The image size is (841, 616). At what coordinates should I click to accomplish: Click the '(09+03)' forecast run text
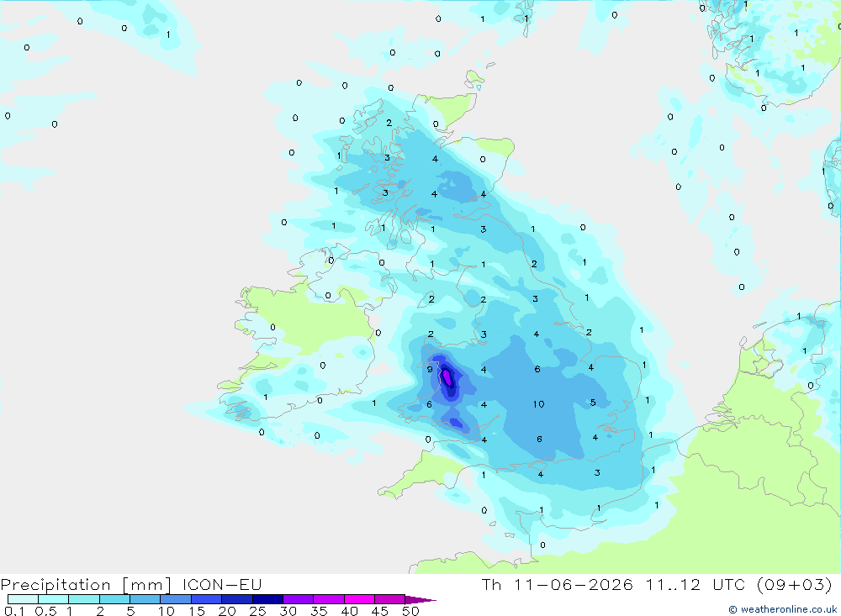tap(795, 584)
